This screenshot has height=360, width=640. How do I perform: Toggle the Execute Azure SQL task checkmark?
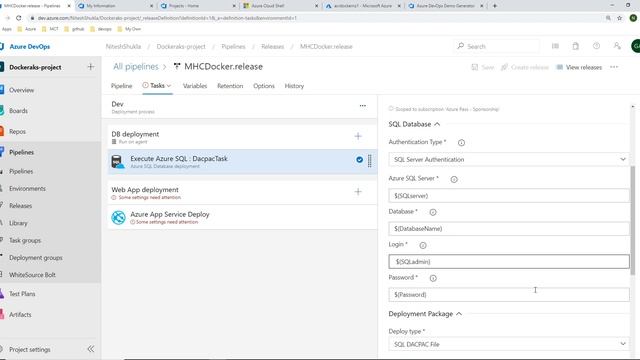pos(359,160)
